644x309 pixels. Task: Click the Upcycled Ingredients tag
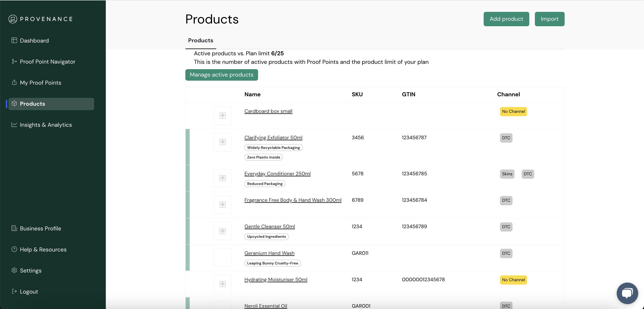266,237
